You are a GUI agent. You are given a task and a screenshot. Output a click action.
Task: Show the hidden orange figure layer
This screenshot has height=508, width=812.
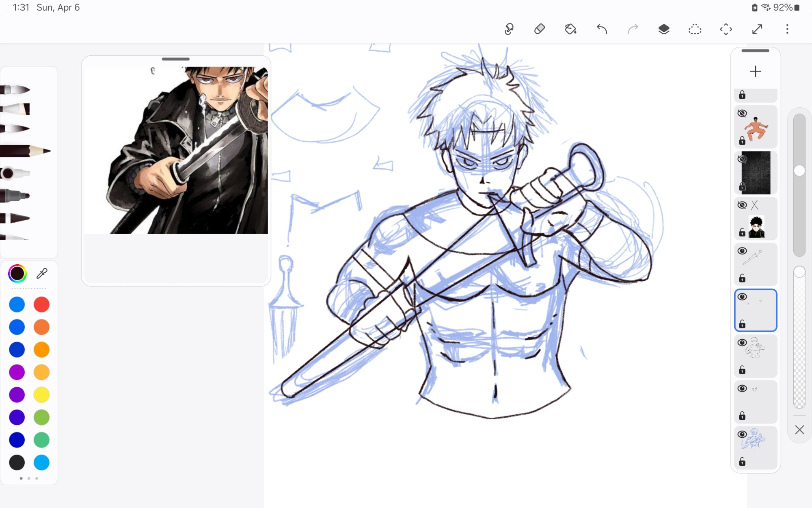(x=742, y=113)
